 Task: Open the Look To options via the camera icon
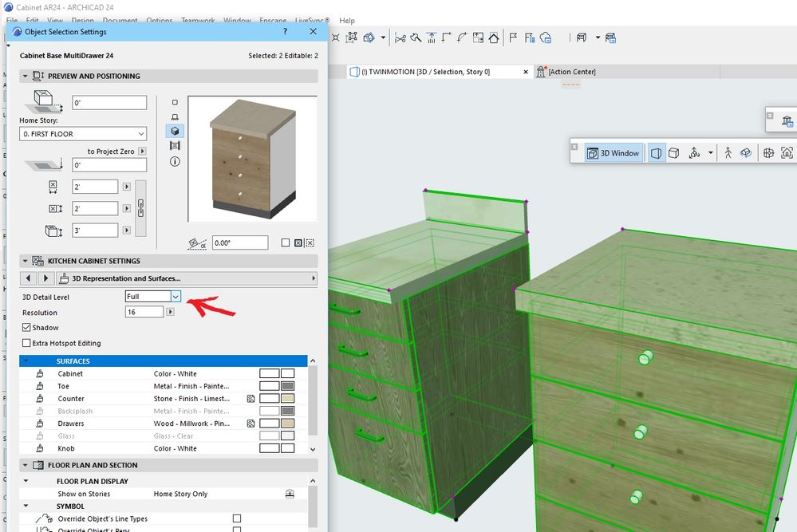point(768,153)
